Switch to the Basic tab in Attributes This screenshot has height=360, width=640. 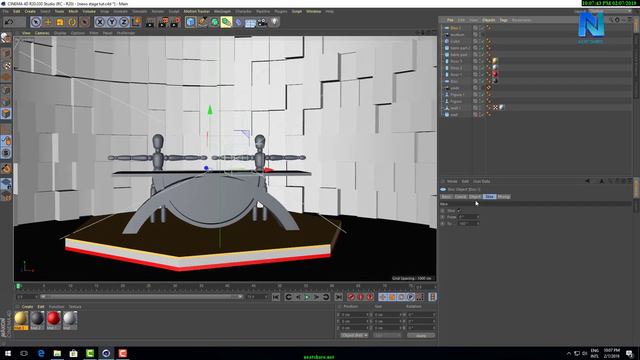pos(446,197)
